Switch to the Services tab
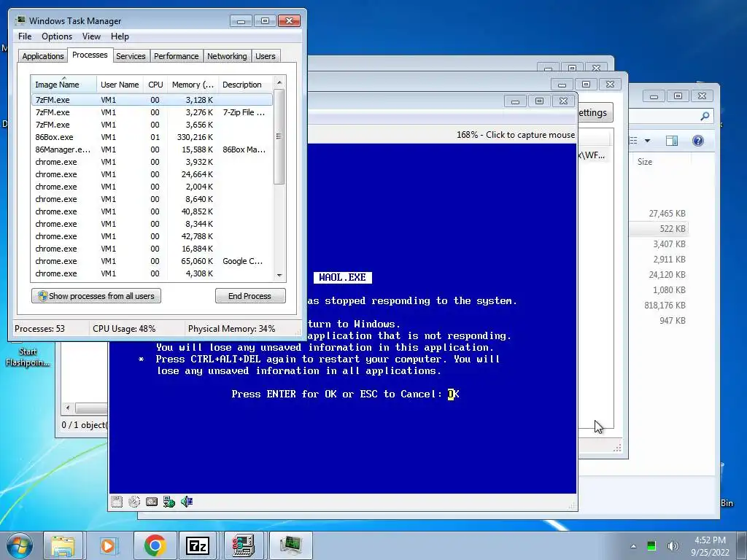 tap(131, 56)
